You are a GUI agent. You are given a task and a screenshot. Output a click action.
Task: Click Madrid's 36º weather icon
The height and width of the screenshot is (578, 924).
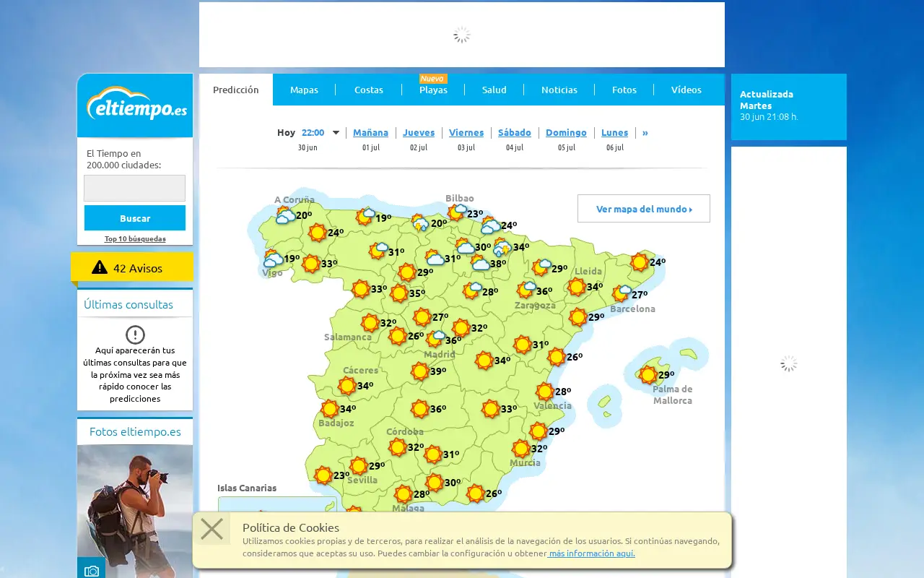435,339
